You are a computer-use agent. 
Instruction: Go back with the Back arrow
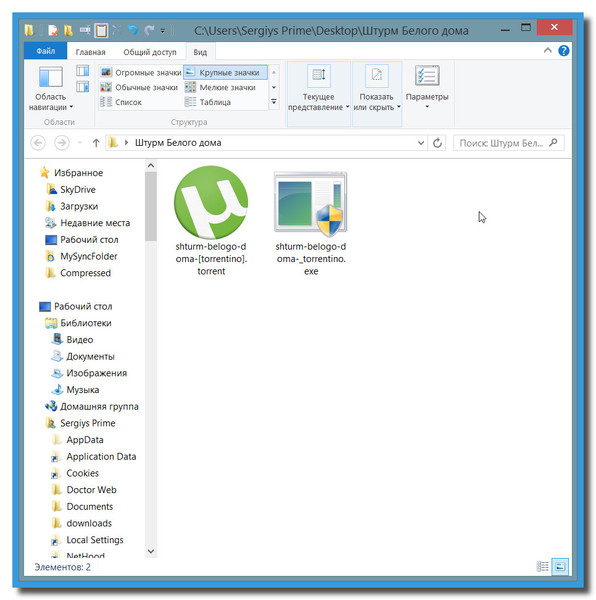point(38,143)
